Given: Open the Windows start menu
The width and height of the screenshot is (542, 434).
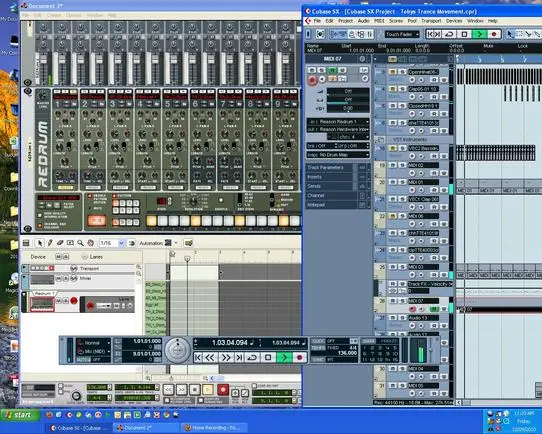Looking at the screenshot, I should point(20,415).
